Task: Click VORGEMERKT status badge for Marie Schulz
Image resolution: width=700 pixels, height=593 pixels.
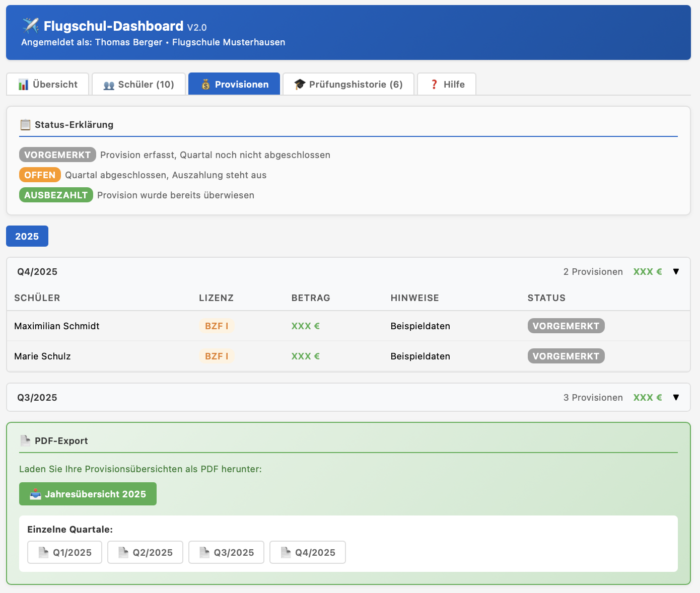Action: point(566,356)
